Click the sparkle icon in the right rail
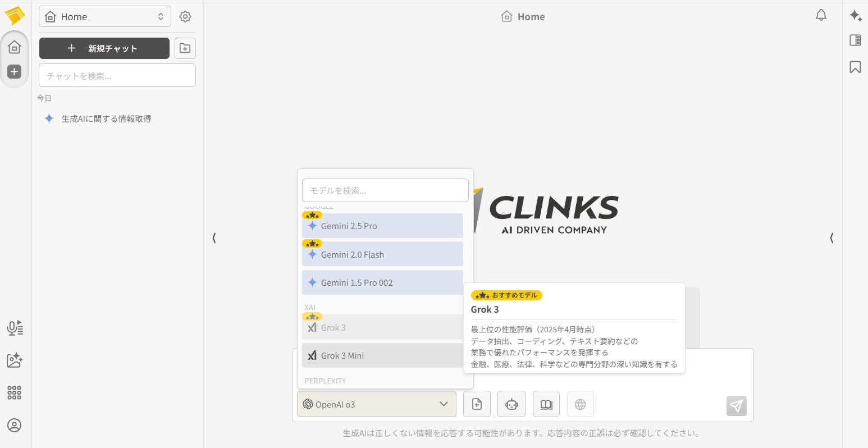The width and height of the screenshot is (868, 448). point(856,16)
